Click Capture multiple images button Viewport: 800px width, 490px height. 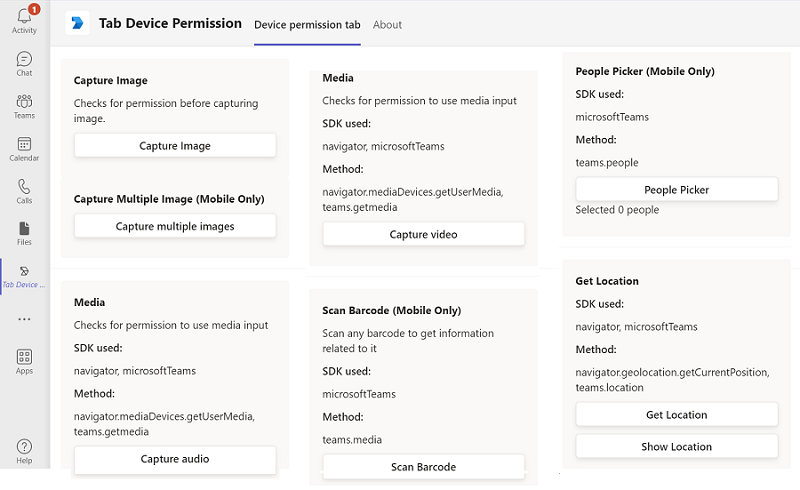click(x=175, y=226)
